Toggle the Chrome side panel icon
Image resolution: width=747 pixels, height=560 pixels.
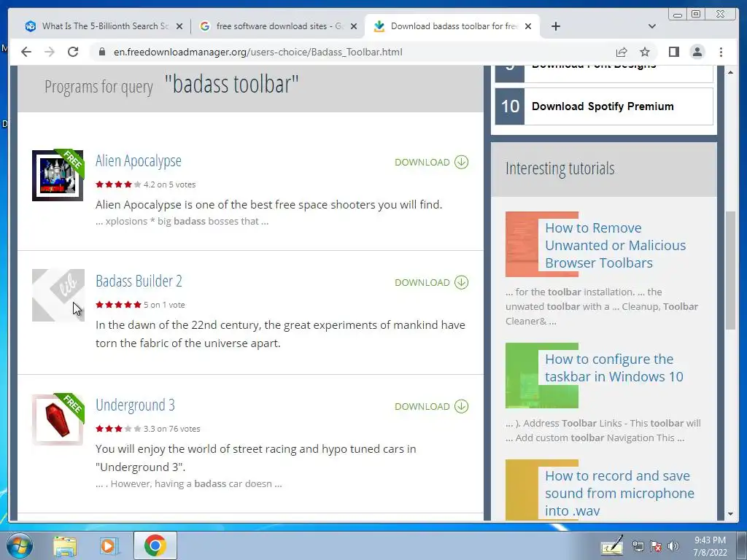pos(673,52)
